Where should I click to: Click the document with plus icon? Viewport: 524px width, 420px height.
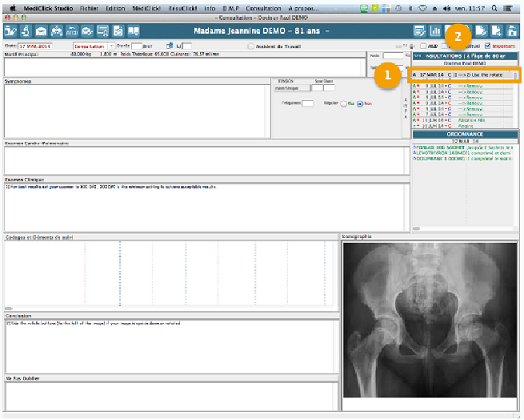click(497, 31)
